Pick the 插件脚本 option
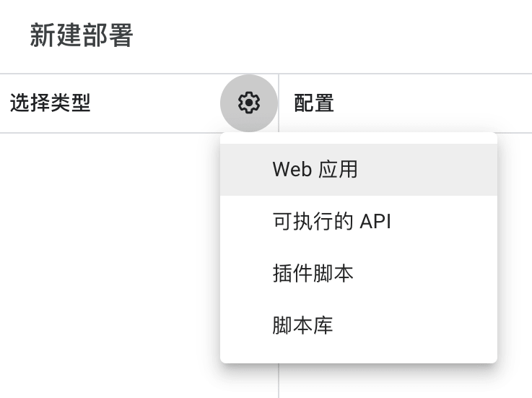This screenshot has width=532, height=398. 359,273
